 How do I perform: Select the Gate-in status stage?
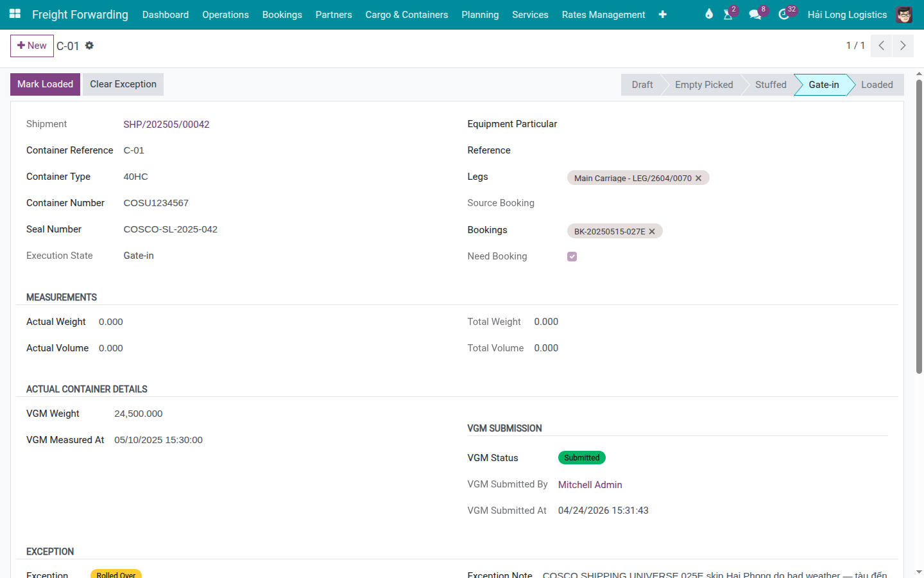coord(824,85)
